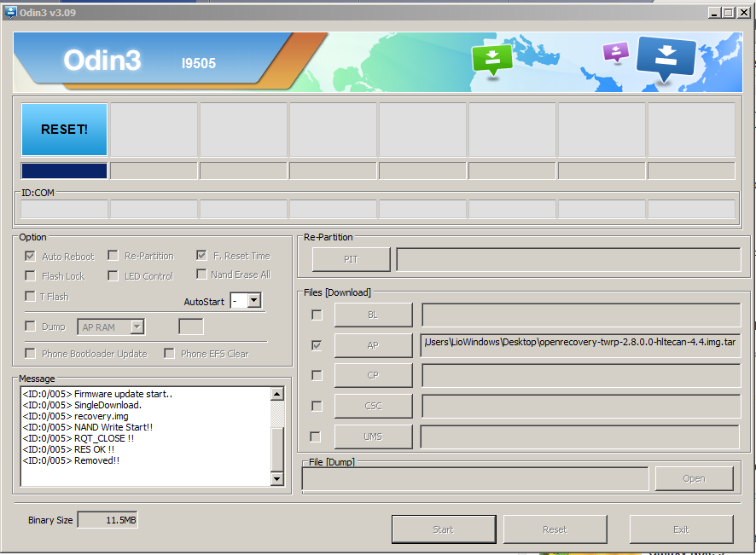Screen dimensions: 756x555
Task: Click the first ID:COM port slot
Action: point(64,209)
